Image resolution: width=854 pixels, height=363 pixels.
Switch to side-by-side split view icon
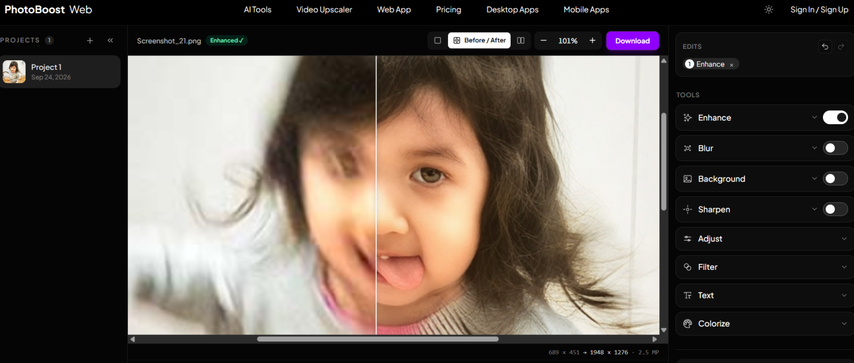(x=521, y=40)
